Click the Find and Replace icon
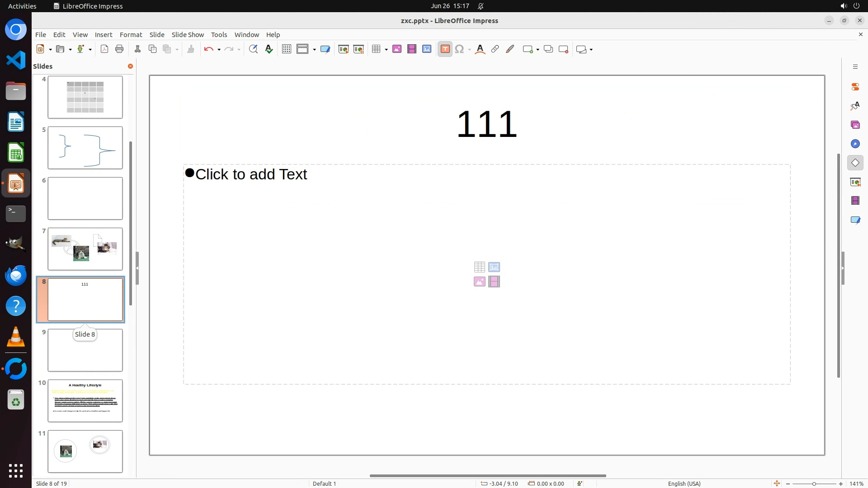The image size is (868, 488). click(253, 49)
